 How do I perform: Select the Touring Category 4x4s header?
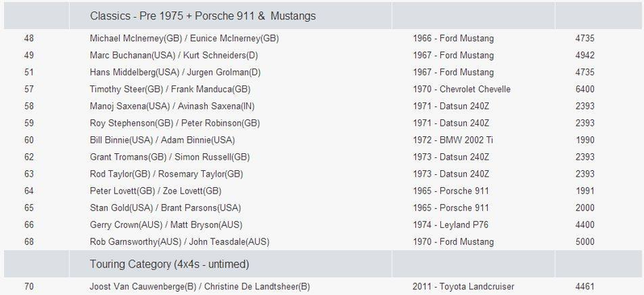[169, 264]
